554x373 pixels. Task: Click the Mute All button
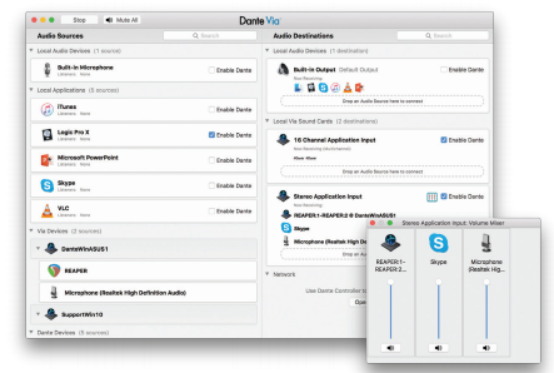tap(122, 20)
